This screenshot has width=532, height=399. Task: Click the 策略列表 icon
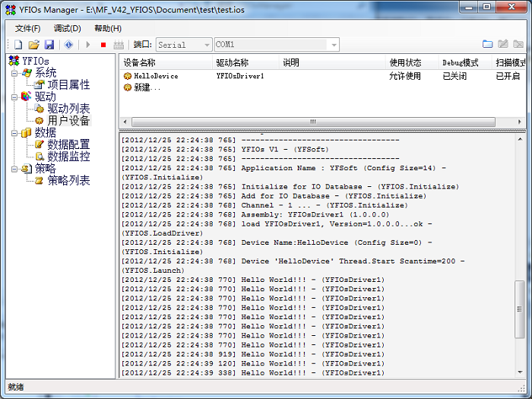40,181
